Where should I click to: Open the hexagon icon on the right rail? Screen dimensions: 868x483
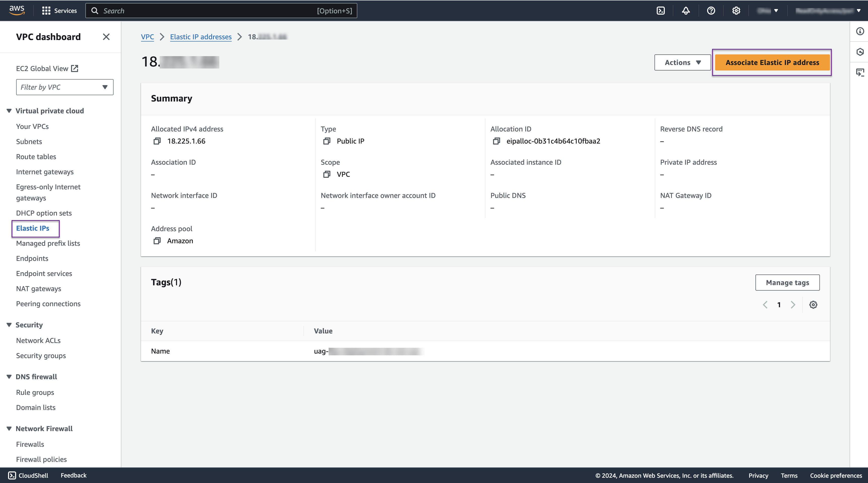(x=860, y=52)
